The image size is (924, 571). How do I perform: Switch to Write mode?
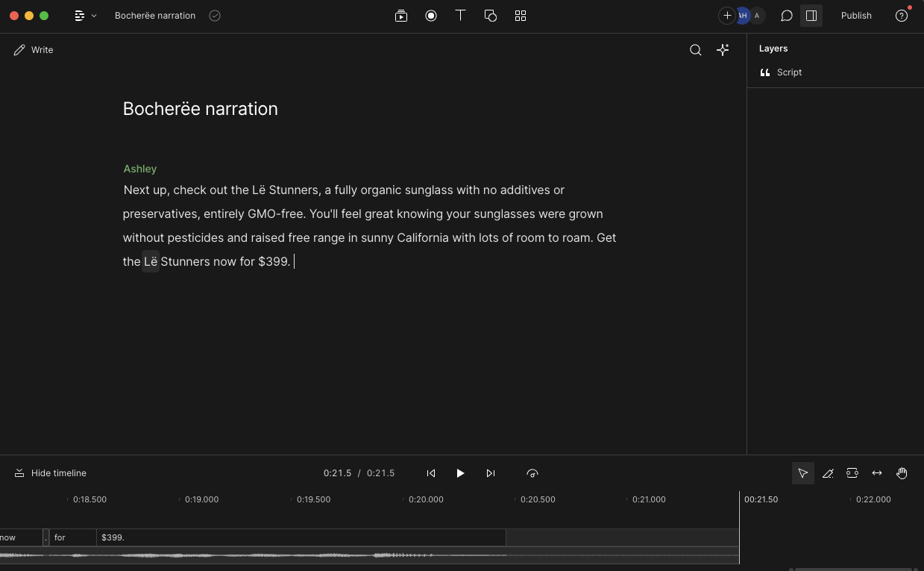(x=34, y=50)
